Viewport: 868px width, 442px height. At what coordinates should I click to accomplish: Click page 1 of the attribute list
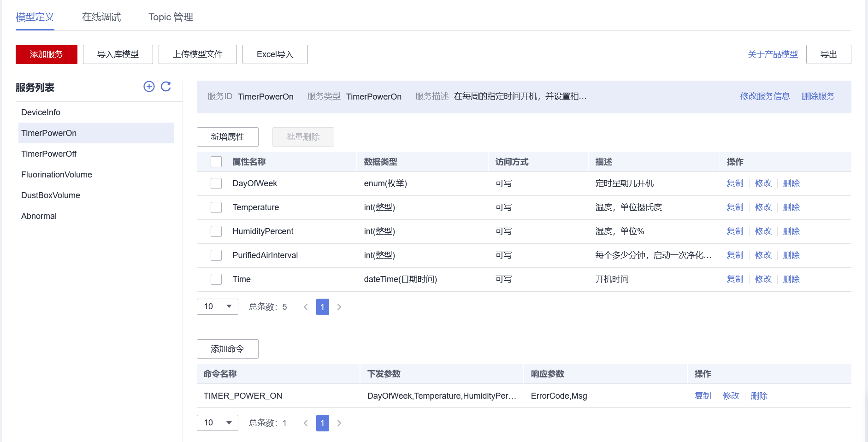coord(322,306)
